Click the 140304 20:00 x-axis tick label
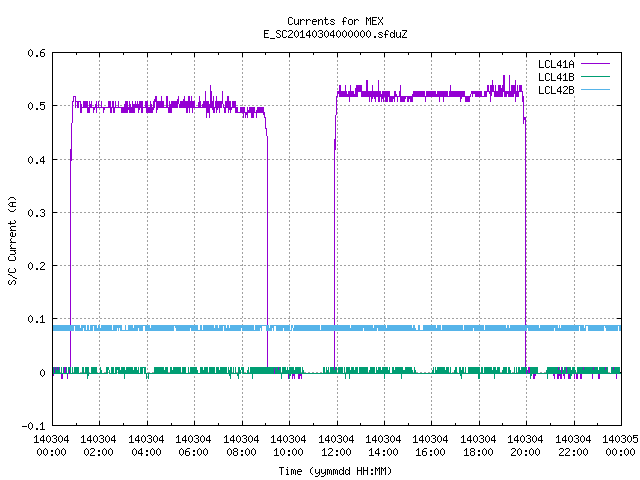640x480 pixels. click(525, 446)
